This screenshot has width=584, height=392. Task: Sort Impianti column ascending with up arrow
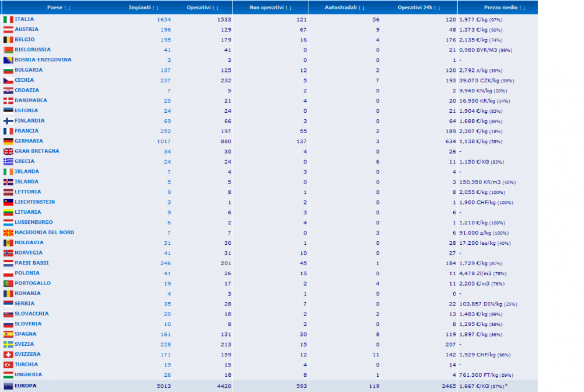[154, 8]
